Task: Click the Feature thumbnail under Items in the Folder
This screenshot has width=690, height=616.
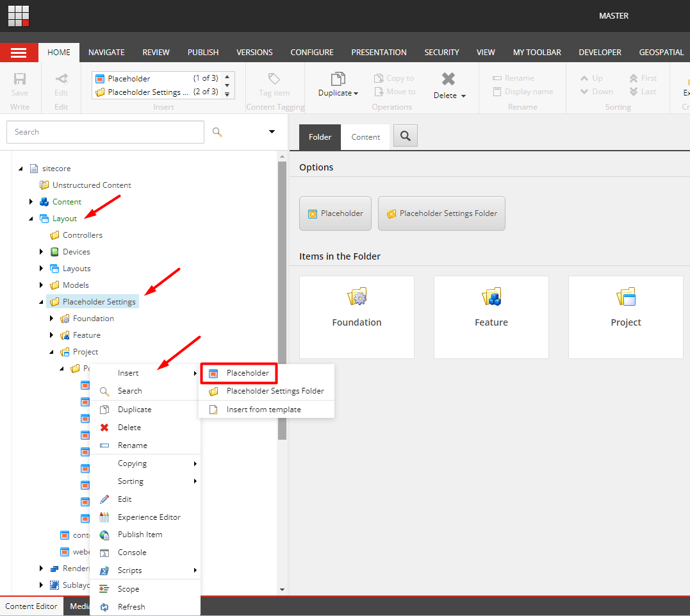Action: 491,317
